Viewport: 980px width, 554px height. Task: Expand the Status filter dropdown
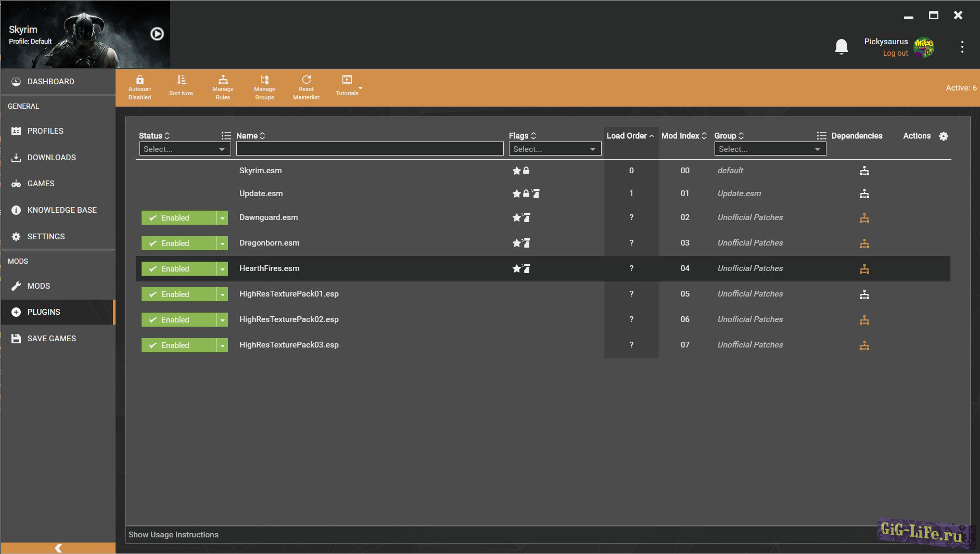(184, 149)
